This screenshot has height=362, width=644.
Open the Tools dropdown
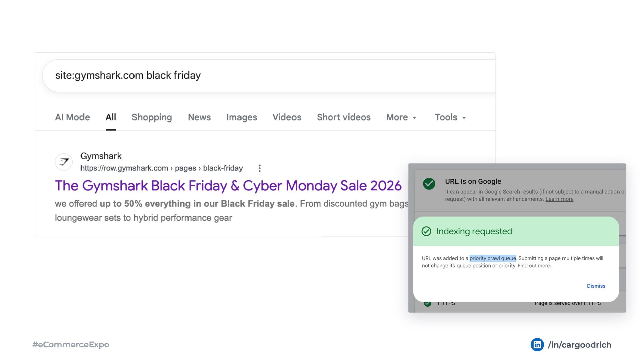coord(450,117)
